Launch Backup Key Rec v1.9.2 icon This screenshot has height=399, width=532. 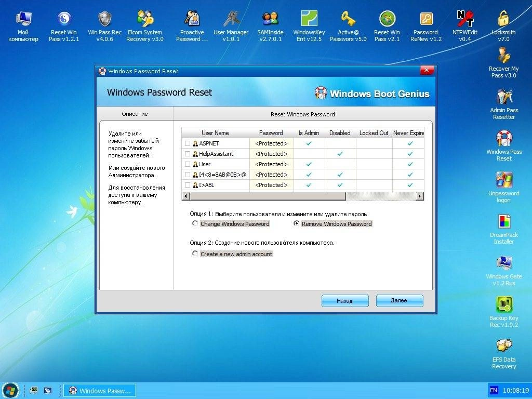(x=504, y=312)
